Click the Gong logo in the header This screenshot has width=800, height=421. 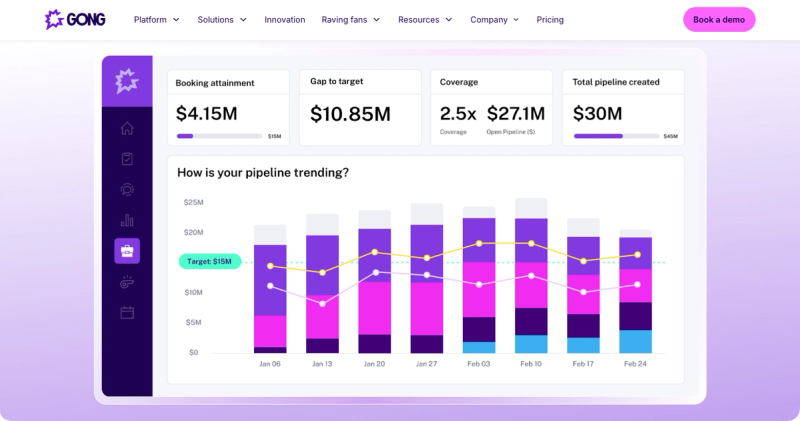[x=75, y=19]
